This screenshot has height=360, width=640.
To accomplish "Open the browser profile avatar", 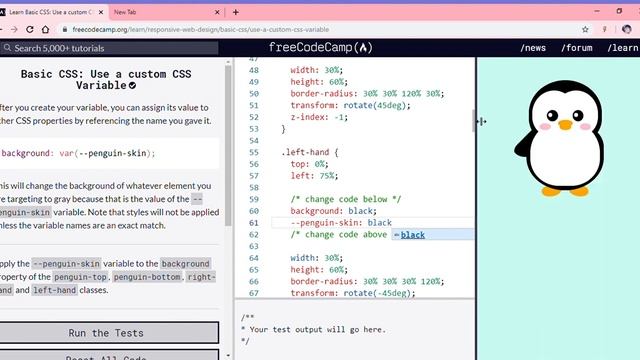I will click(x=627, y=29).
